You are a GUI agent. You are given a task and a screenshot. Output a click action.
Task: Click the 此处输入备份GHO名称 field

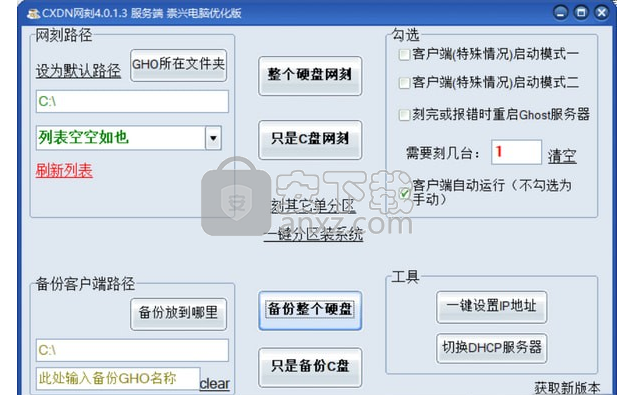coord(118,378)
